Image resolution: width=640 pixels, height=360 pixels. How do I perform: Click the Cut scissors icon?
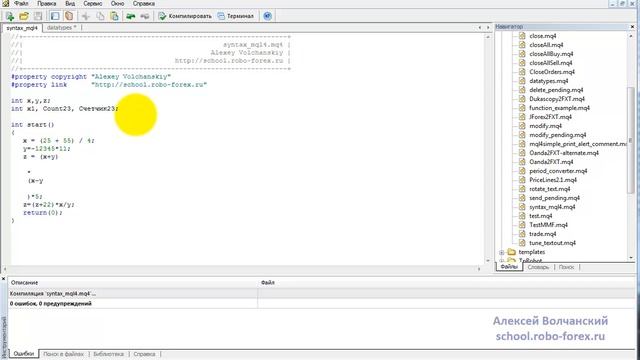click(x=86, y=16)
